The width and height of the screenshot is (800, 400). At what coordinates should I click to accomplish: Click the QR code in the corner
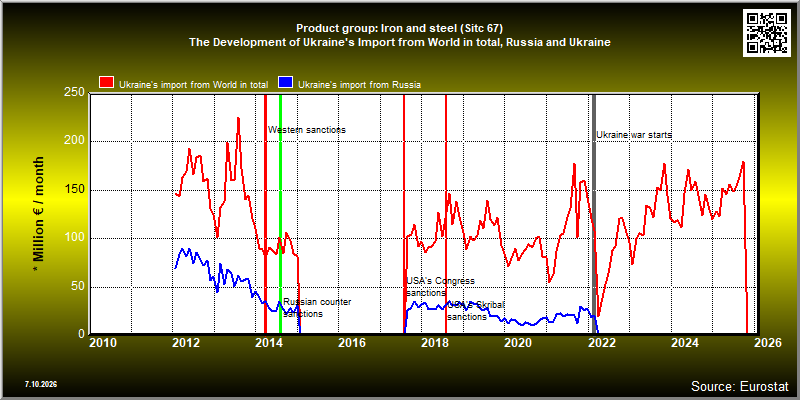coord(768,32)
